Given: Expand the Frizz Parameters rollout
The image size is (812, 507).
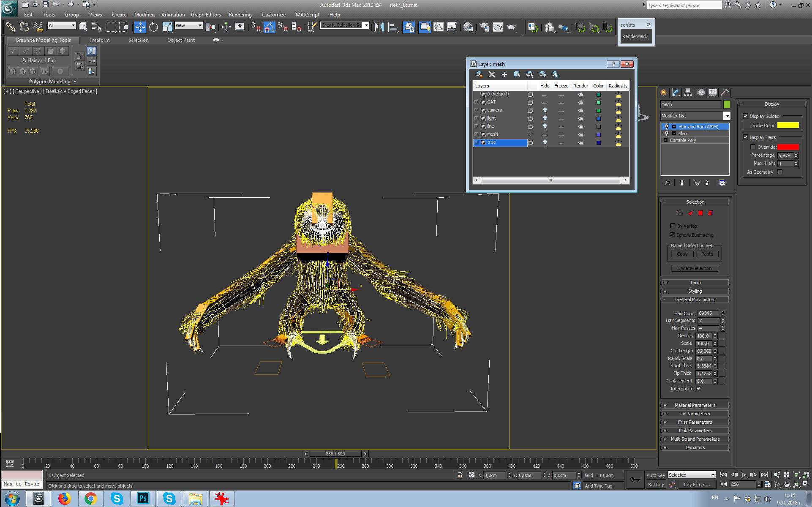Looking at the screenshot, I should click(x=695, y=422).
